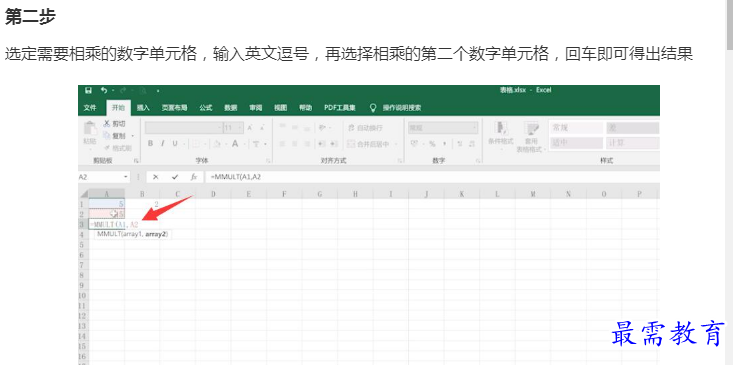The image size is (733, 365).
Task: Open the File (文件) tab
Action: point(90,108)
